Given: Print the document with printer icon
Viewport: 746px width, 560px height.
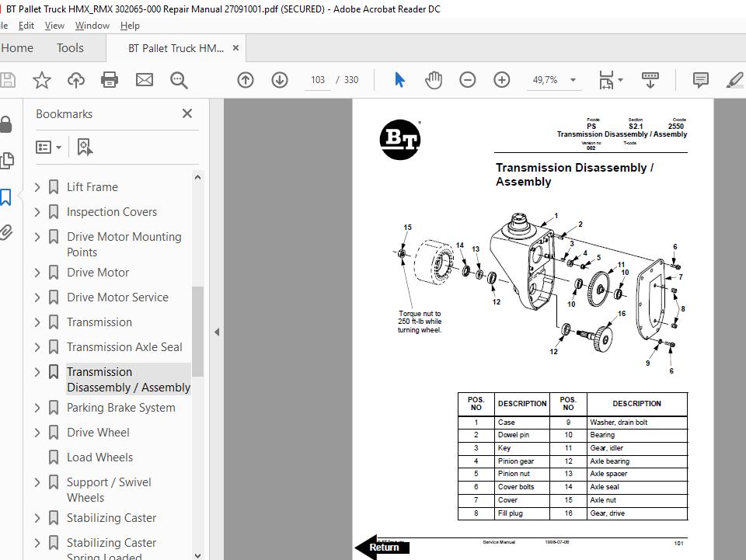Looking at the screenshot, I should point(110,80).
